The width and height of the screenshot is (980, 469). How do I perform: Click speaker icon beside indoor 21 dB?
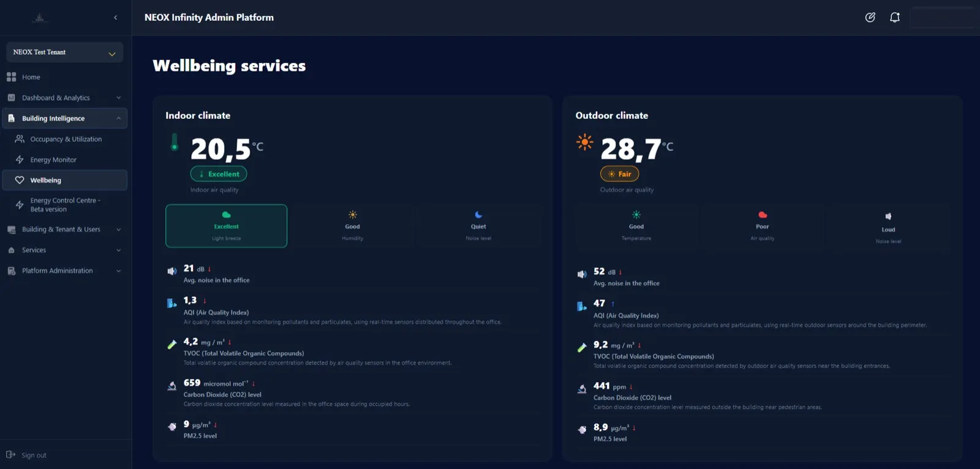tap(172, 271)
